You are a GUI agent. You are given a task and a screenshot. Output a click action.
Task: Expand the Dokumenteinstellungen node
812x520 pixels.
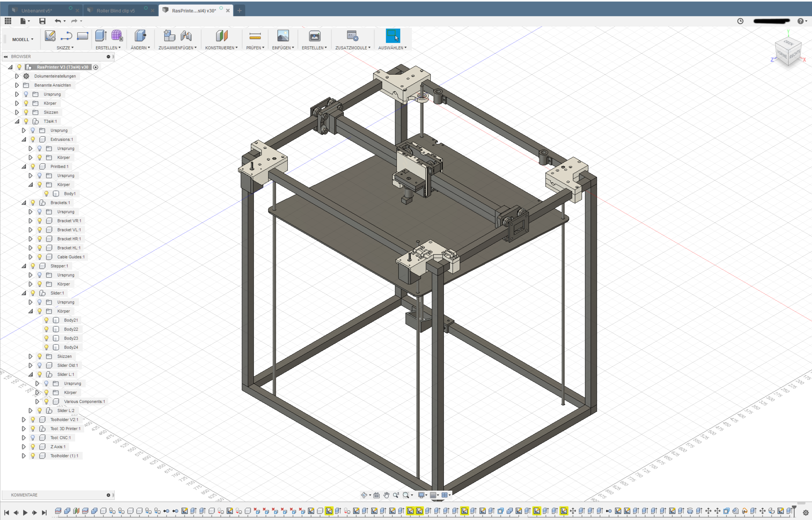(17, 76)
